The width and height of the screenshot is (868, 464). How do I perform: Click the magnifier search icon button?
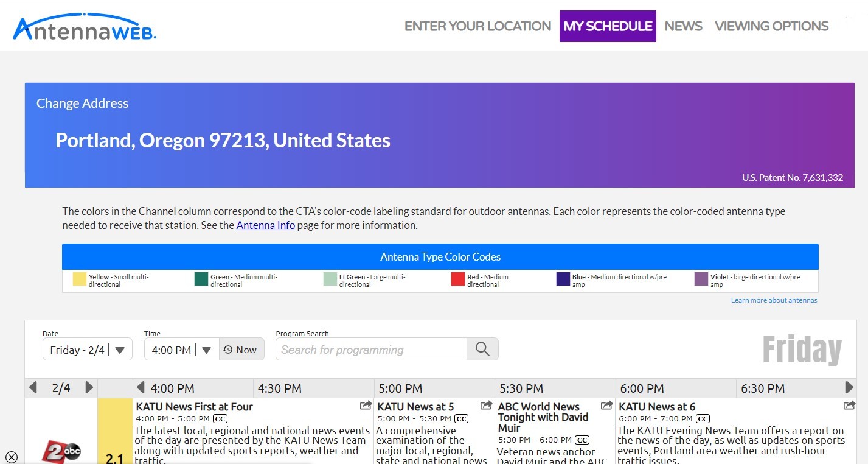[x=482, y=349]
